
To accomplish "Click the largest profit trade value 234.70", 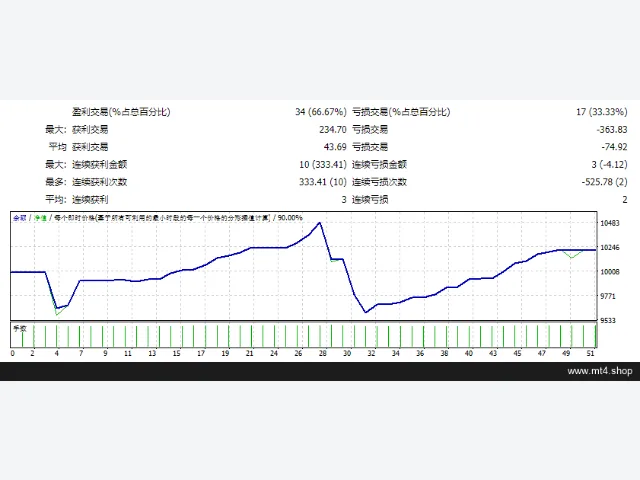I will (x=333, y=129).
